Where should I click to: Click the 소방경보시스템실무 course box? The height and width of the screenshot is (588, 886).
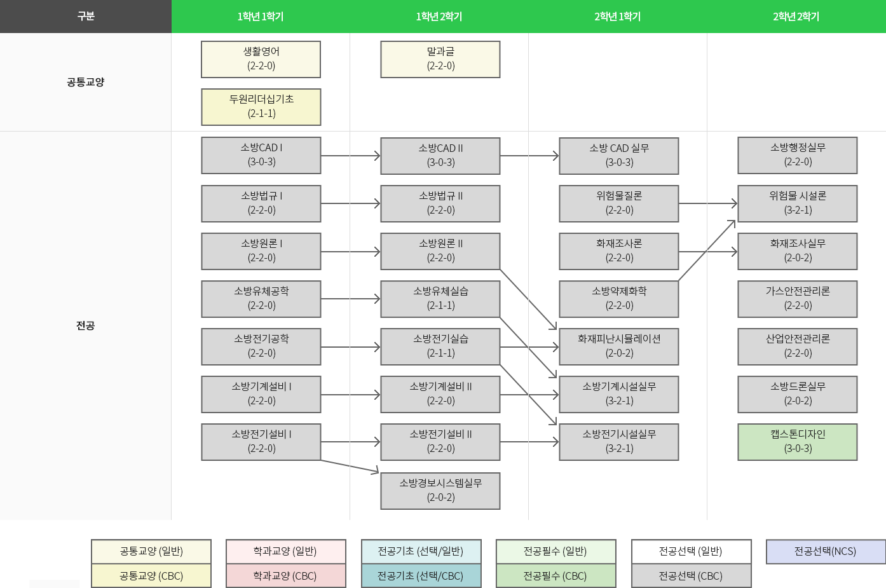click(440, 491)
